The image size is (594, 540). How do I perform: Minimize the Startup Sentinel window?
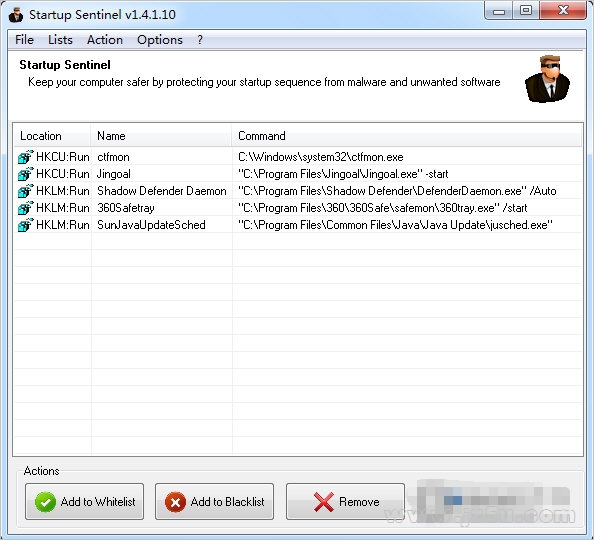(499, 10)
